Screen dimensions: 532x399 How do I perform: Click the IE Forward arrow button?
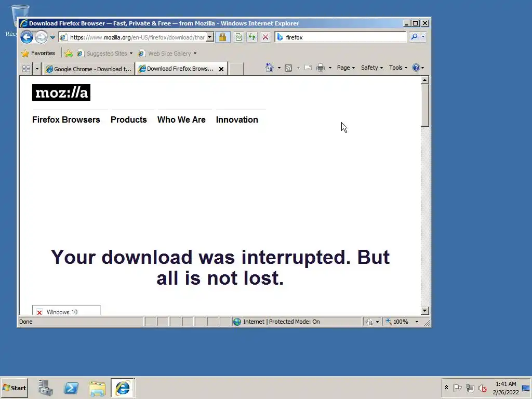point(42,37)
